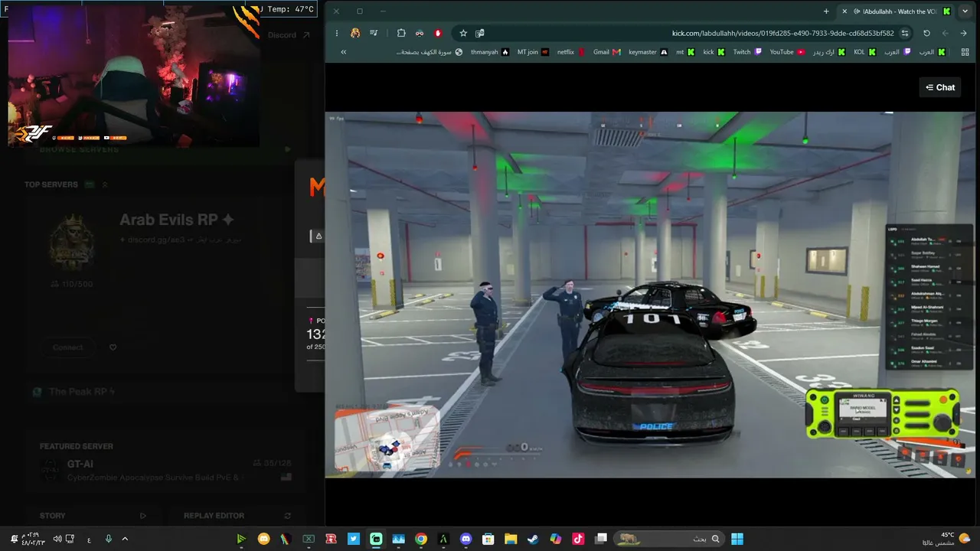The height and width of the screenshot is (551, 980).
Task: Close the lAbdullahh Watch the VOD tab
Action: pyautogui.click(x=844, y=11)
